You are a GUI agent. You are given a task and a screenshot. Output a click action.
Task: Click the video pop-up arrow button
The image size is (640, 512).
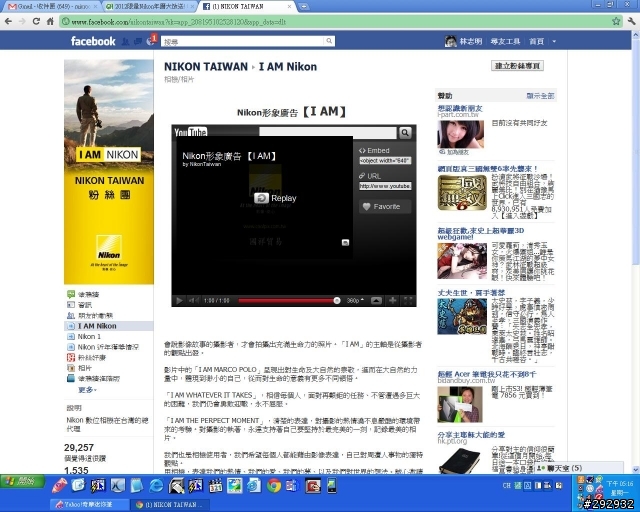[x=376, y=301]
